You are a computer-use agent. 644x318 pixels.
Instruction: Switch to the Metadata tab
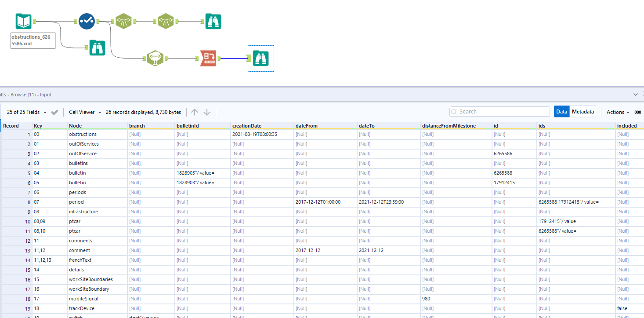(x=583, y=111)
